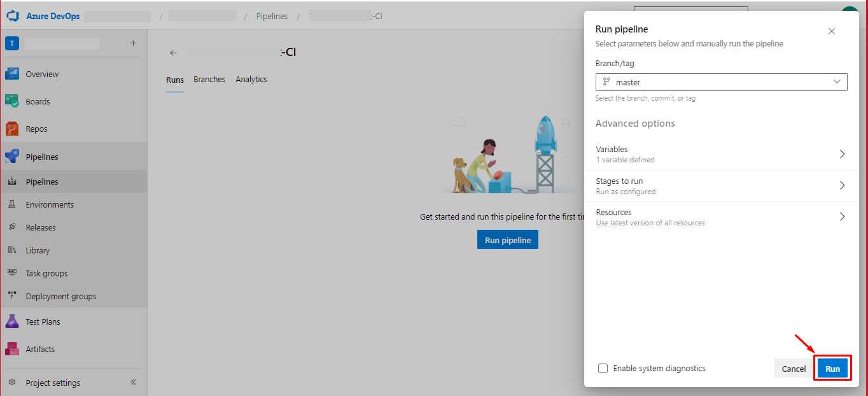Switch to the Branches tab
The height and width of the screenshot is (396, 868).
coord(209,80)
